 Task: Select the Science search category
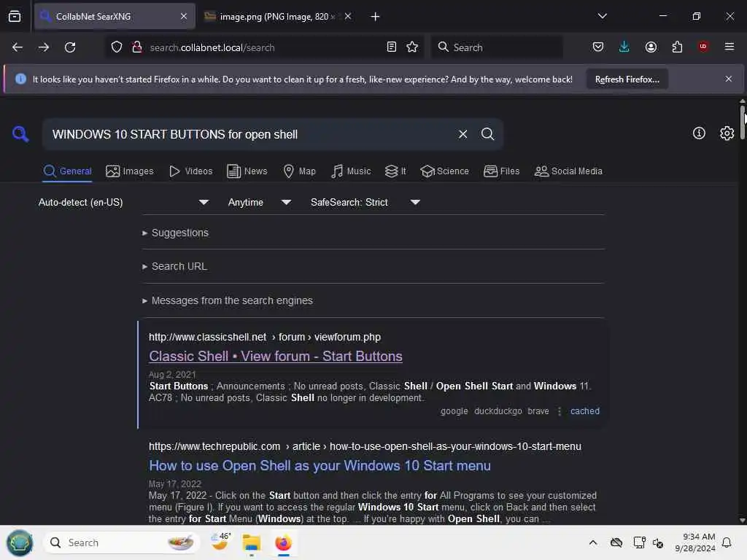click(444, 171)
